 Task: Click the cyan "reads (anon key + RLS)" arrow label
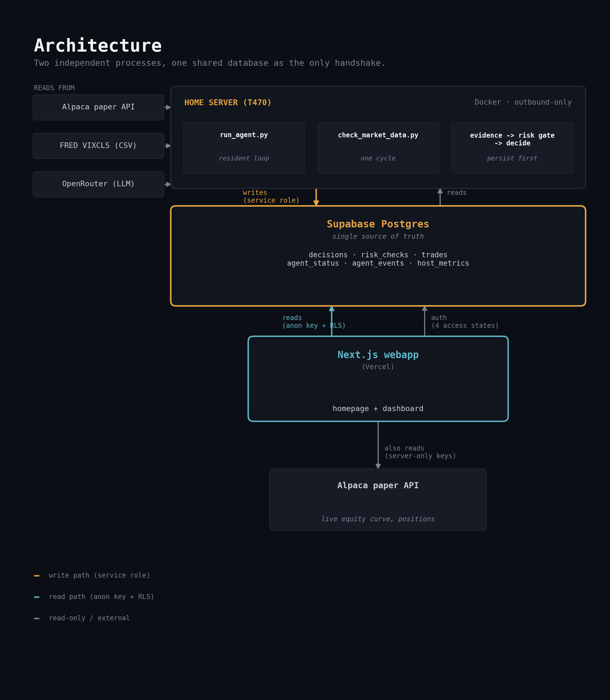(x=314, y=322)
